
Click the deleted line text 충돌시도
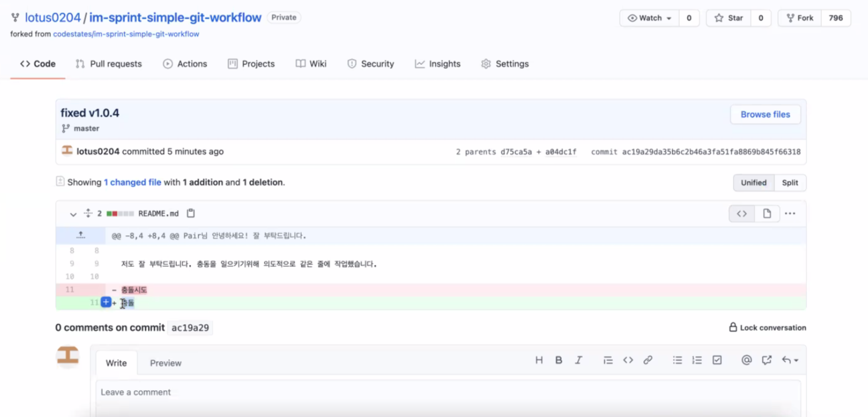pos(134,290)
